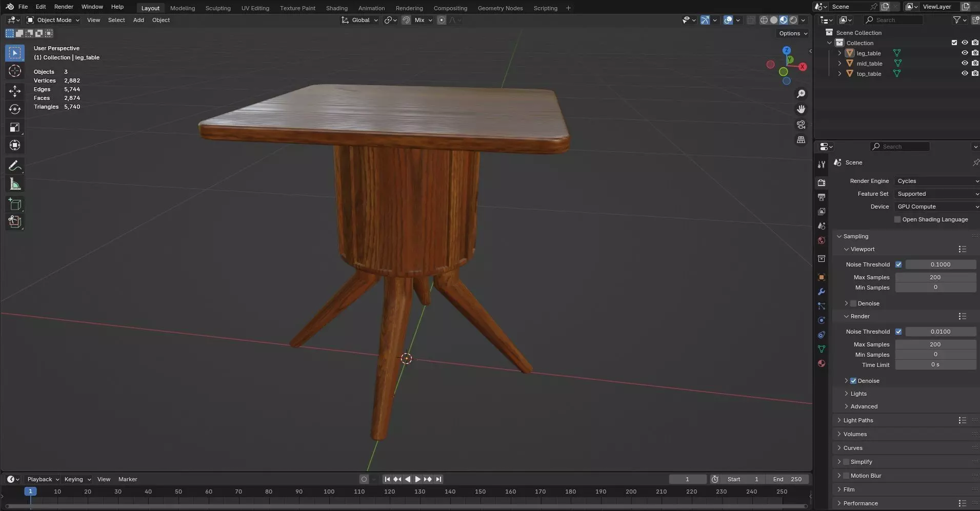Open the Modifiers properties wrench tab
Screen dimensions: 980x511
[822, 292]
